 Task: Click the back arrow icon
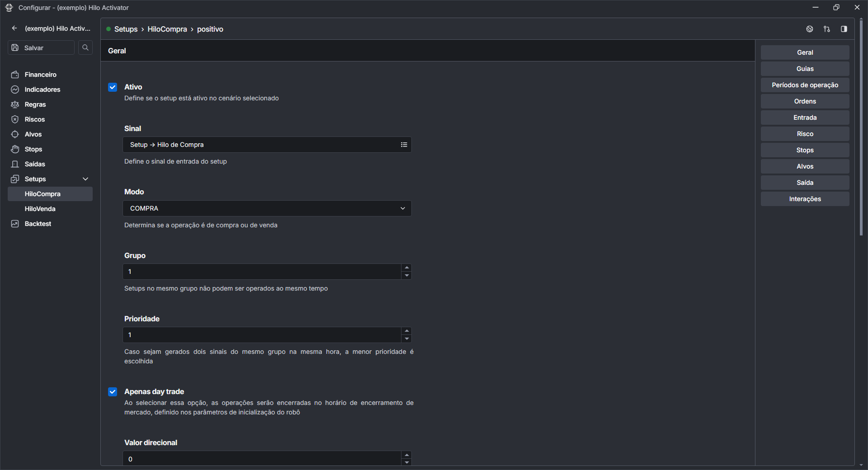(x=14, y=28)
